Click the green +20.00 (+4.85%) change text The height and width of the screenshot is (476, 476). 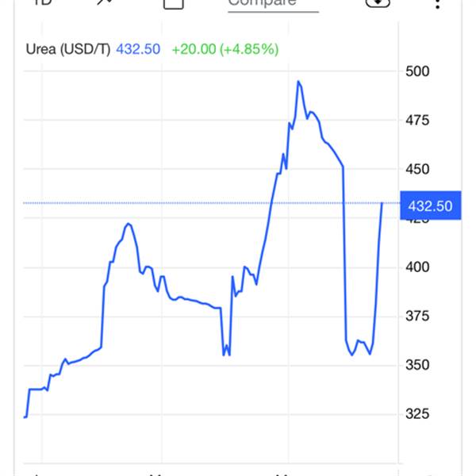[x=225, y=49]
